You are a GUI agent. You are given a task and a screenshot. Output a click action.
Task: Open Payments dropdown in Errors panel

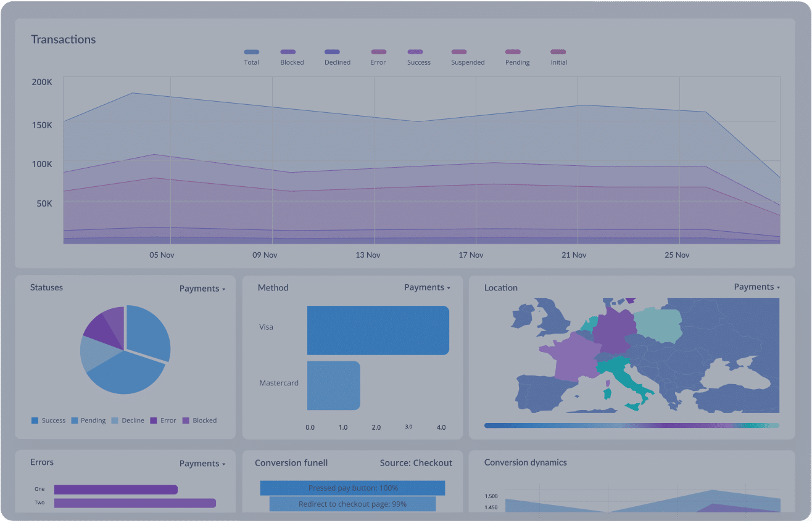point(202,464)
